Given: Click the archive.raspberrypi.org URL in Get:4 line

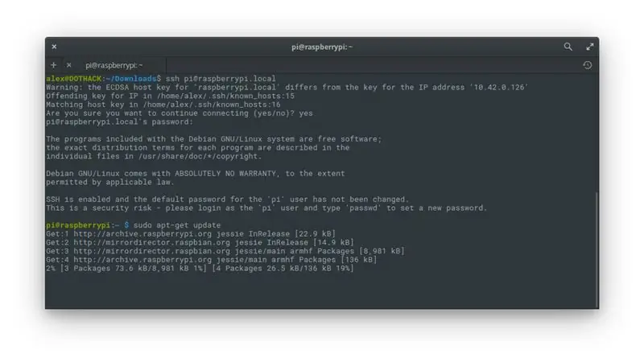Looking at the screenshot, I should 142,259.
